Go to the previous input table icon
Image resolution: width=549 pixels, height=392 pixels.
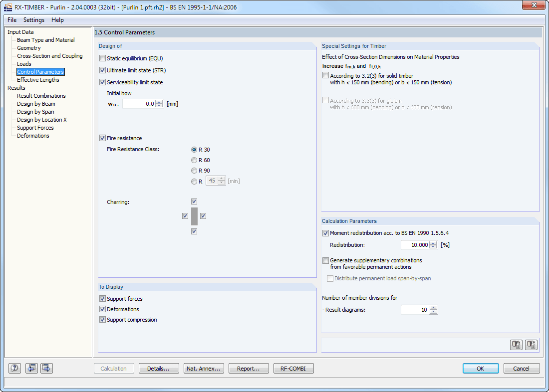pyautogui.click(x=30, y=368)
